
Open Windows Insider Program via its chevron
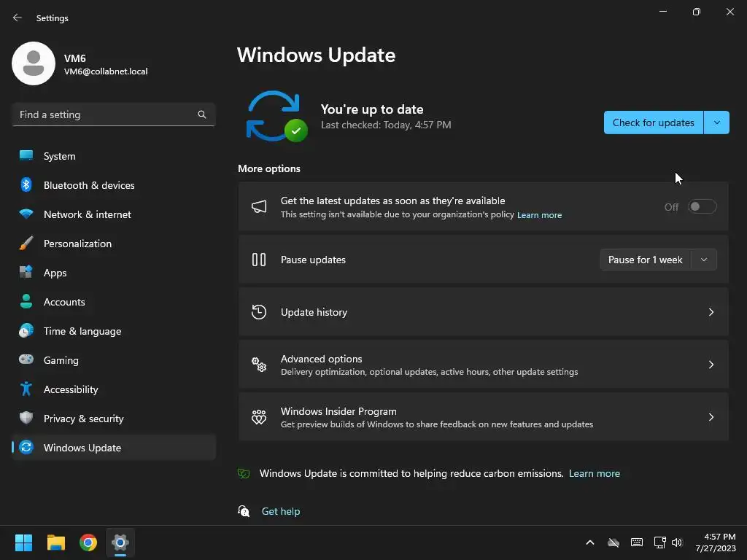(711, 416)
